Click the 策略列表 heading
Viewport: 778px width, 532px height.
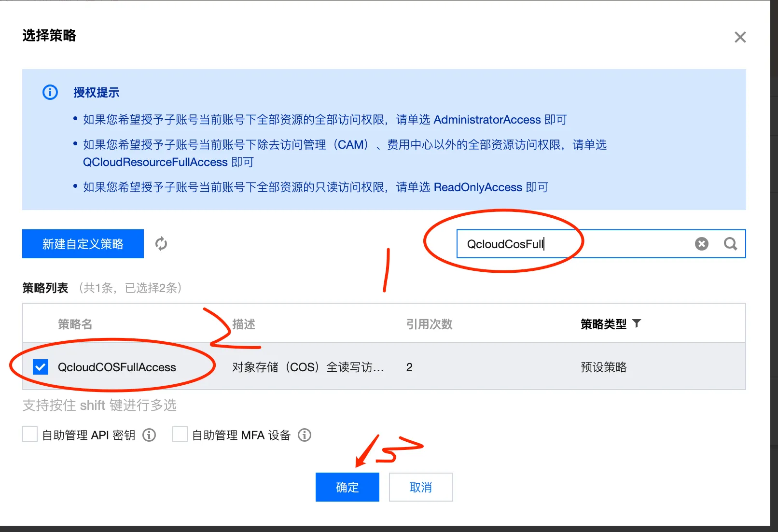pos(45,288)
